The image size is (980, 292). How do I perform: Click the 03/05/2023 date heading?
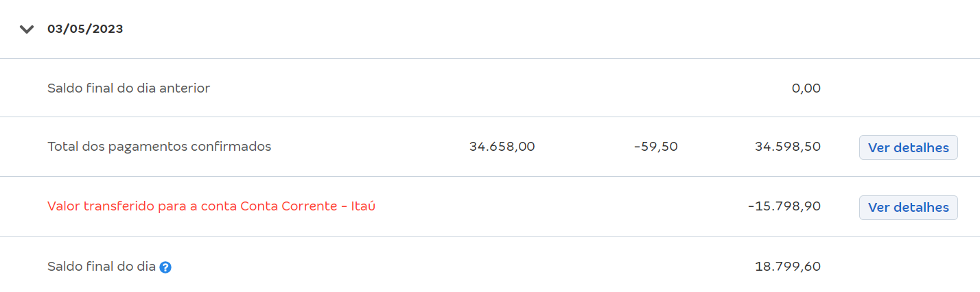pyautogui.click(x=85, y=29)
